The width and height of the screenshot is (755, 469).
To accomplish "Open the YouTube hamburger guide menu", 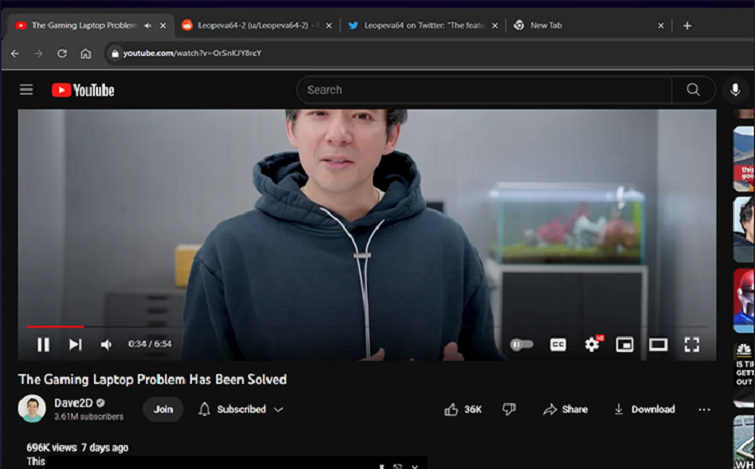I will point(27,90).
